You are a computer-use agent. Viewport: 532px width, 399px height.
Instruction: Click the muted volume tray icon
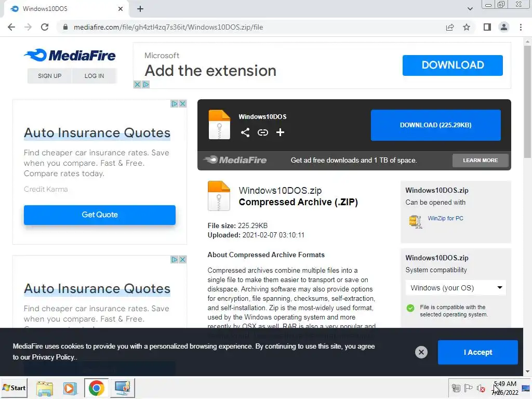[x=481, y=388]
